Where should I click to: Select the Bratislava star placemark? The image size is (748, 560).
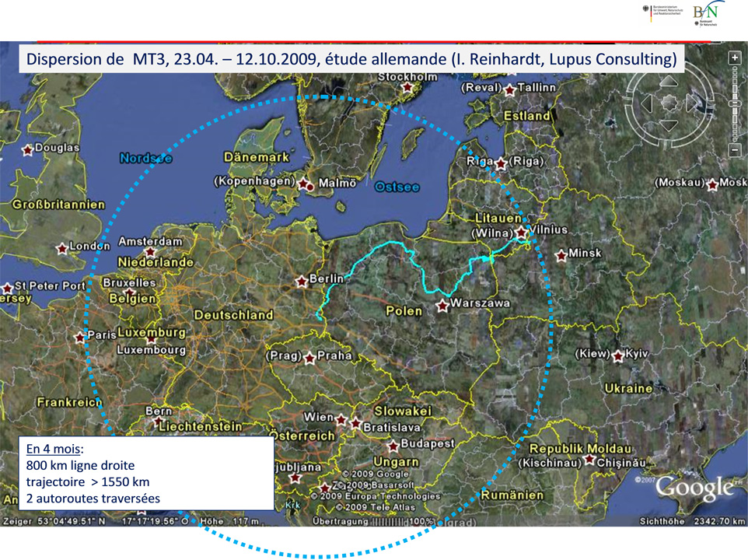(x=356, y=423)
